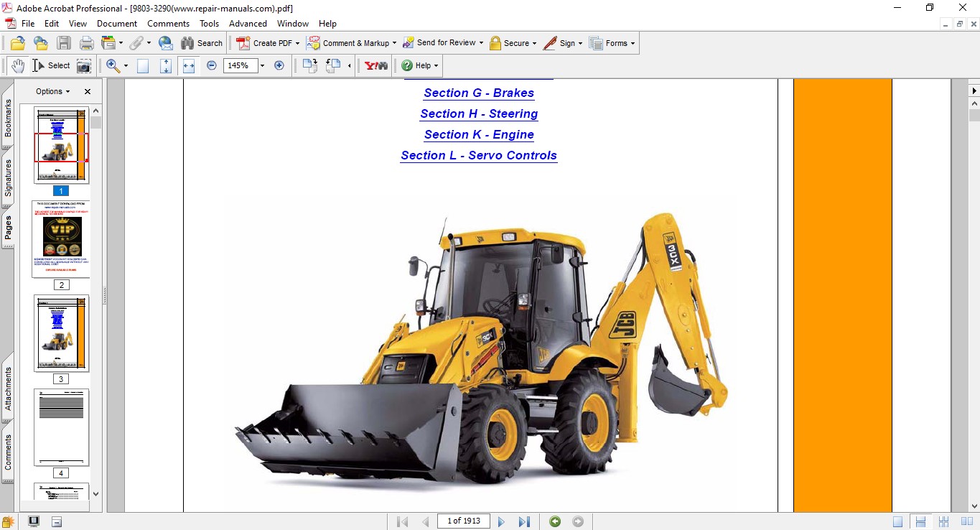Image resolution: width=980 pixels, height=530 pixels.
Task: Open the Document menu
Action: pyautogui.click(x=117, y=24)
